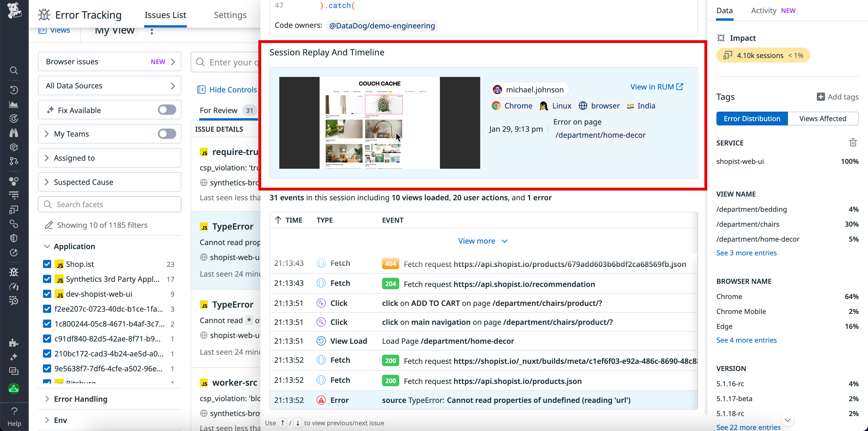Viewport: 868px width, 431px height.
Task: Open the dashboards chart icon in sidebar
Action: [13, 104]
